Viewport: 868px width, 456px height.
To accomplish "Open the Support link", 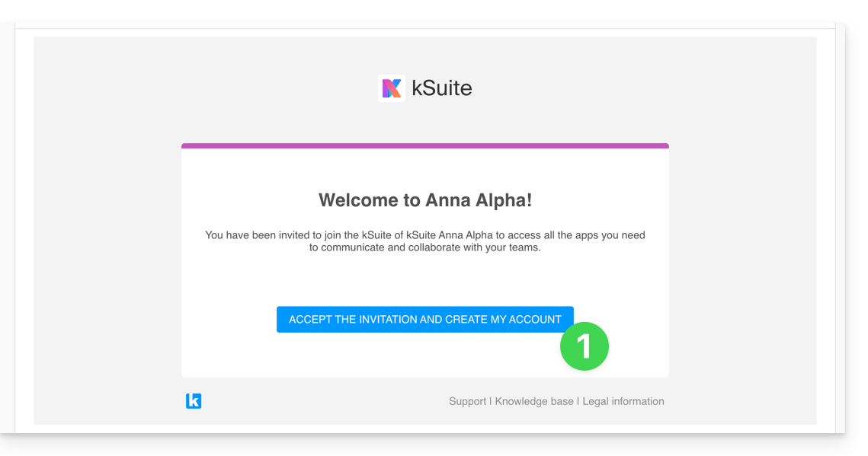I will [467, 401].
